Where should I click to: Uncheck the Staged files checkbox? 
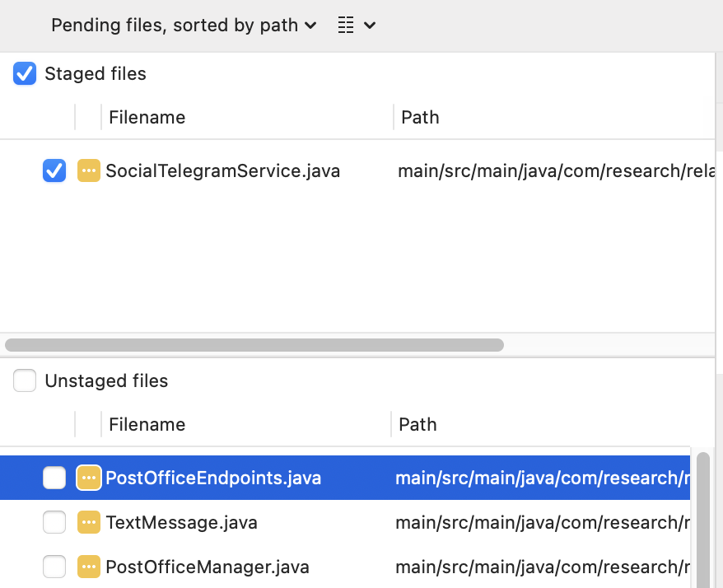(x=25, y=73)
